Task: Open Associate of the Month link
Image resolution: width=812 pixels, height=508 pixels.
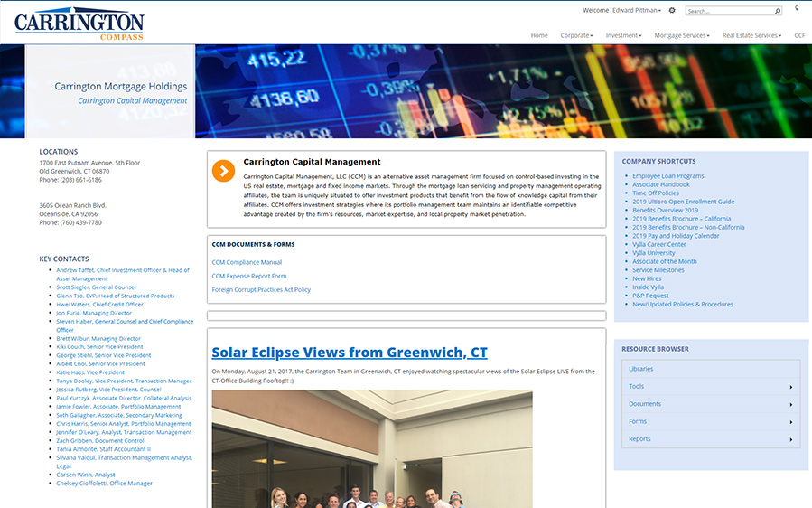Action: tap(665, 262)
